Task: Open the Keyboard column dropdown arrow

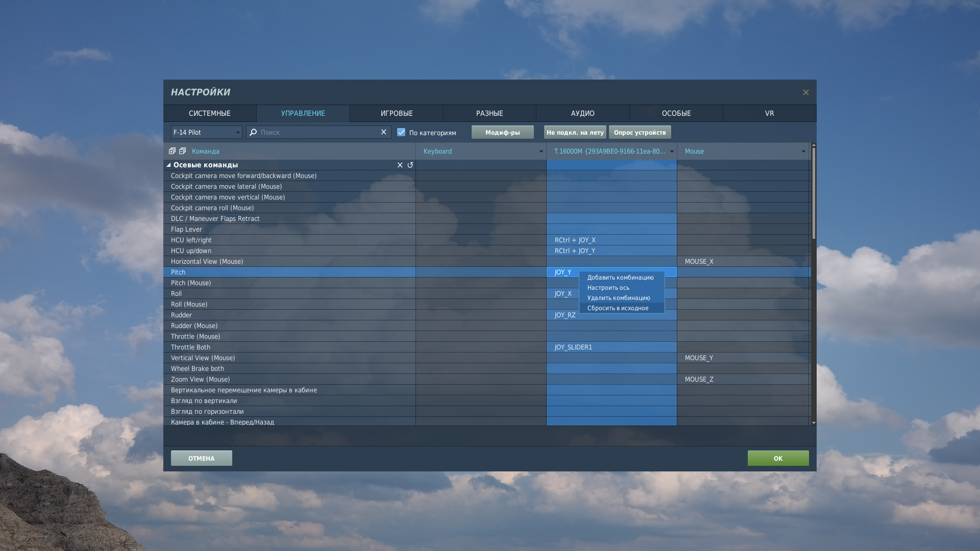Action: click(541, 152)
